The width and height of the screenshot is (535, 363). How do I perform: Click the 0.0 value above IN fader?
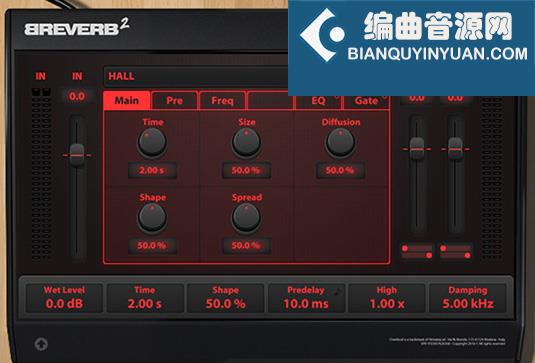click(77, 96)
